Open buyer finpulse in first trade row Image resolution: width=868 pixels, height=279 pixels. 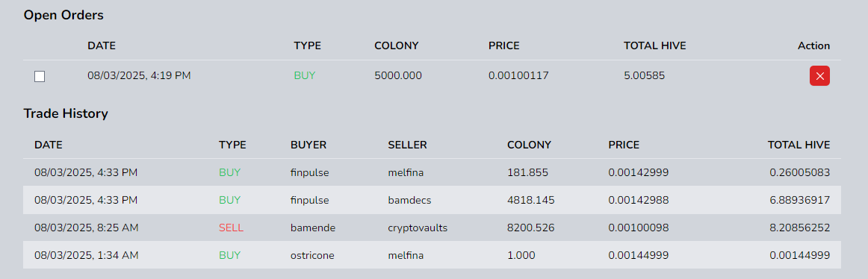309,172
